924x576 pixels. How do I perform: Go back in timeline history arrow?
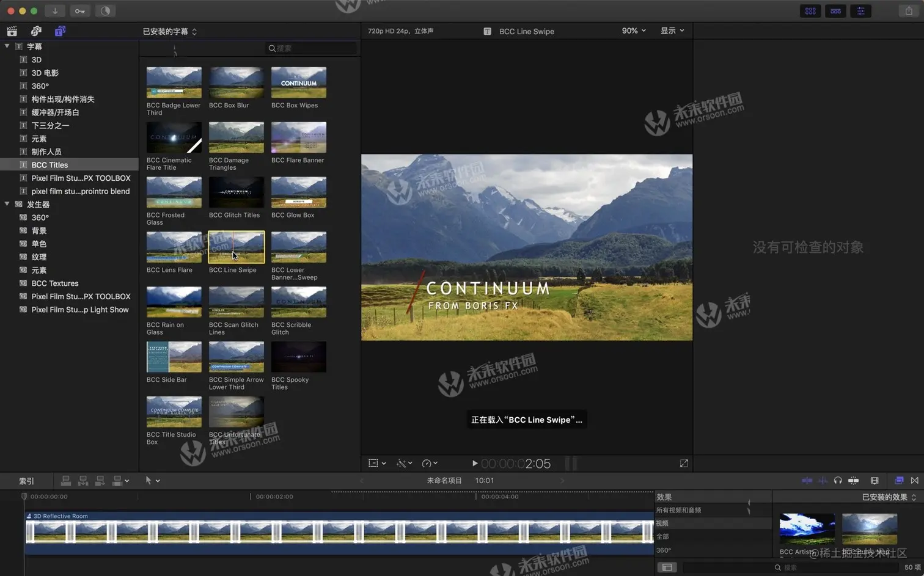362,481
